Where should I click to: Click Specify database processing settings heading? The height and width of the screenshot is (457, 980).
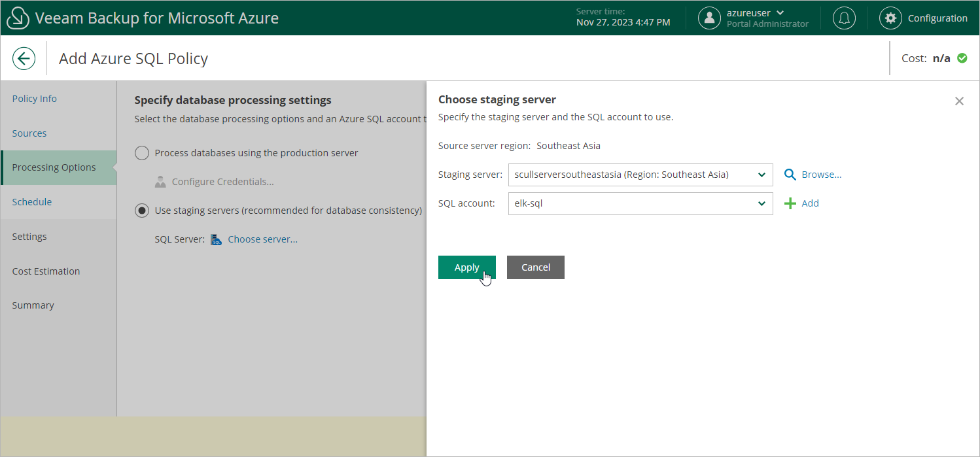233,100
